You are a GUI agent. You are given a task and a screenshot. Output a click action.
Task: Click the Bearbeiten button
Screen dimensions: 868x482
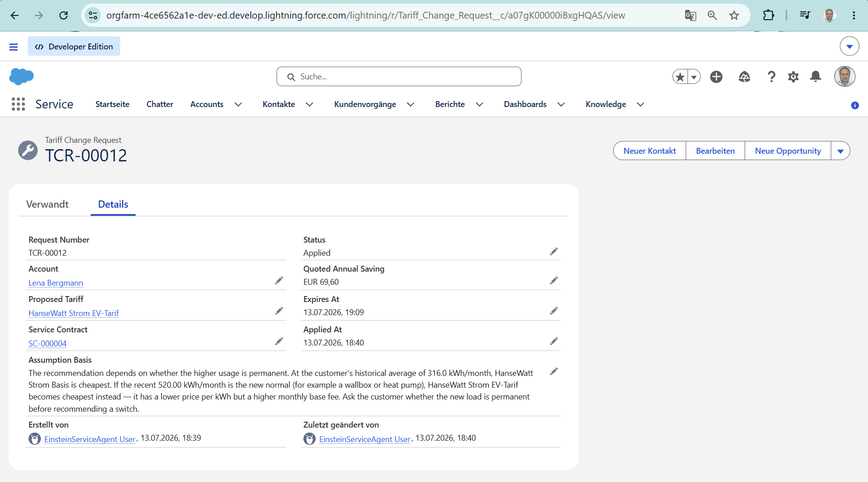[715, 151]
